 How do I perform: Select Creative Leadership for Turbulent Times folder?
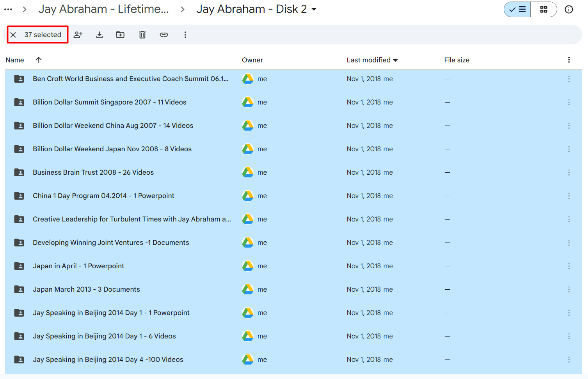pyautogui.click(x=293, y=219)
